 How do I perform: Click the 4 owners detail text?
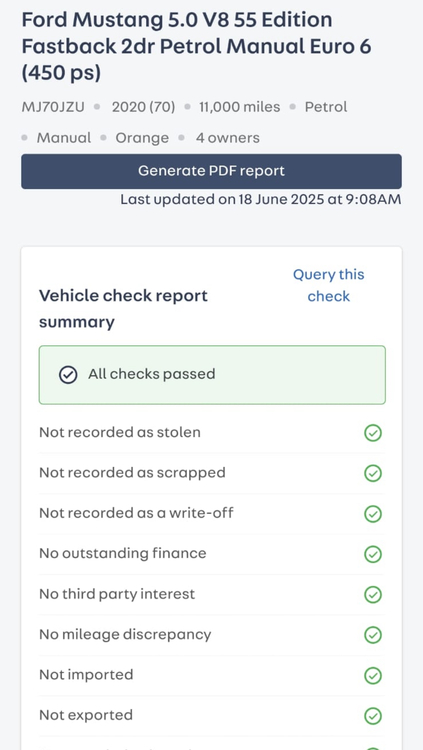click(x=227, y=138)
